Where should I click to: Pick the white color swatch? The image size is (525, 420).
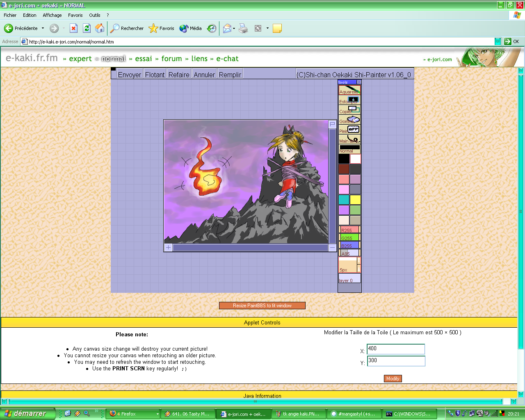pos(355,159)
